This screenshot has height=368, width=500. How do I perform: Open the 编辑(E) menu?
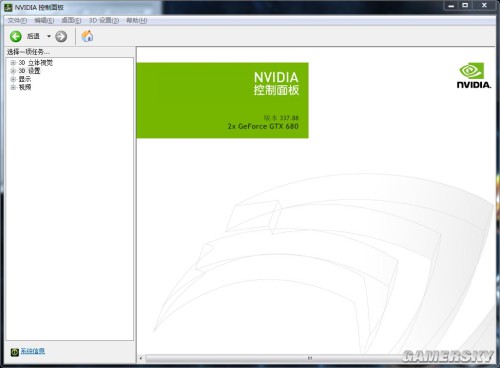(x=44, y=21)
